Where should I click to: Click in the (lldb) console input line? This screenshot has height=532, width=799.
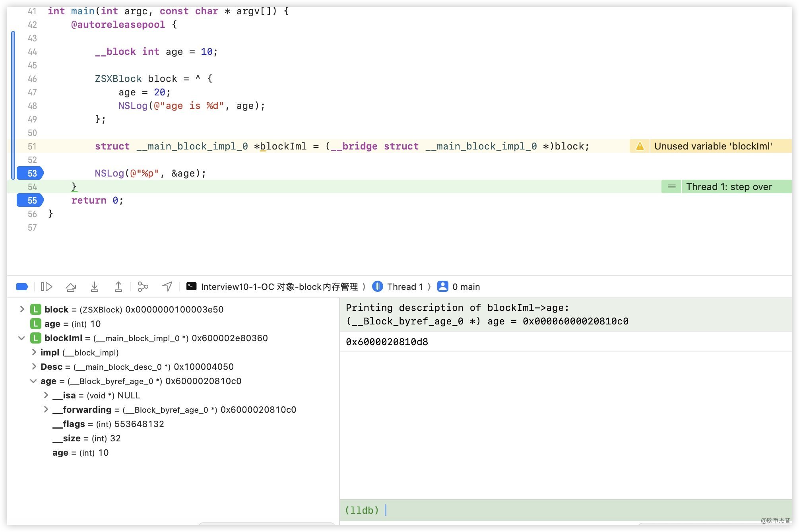(x=557, y=510)
